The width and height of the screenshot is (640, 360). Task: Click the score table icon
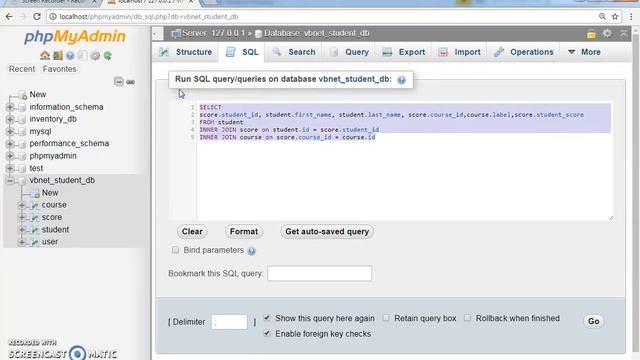pos(35,218)
